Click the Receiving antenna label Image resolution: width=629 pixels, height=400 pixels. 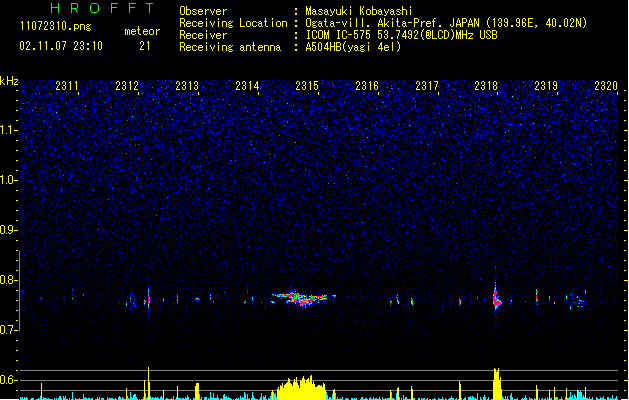(230, 47)
